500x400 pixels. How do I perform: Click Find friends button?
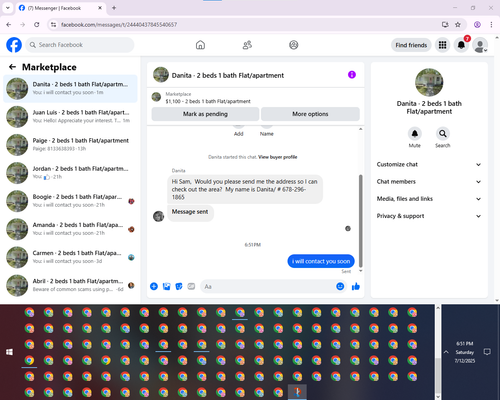coord(411,45)
